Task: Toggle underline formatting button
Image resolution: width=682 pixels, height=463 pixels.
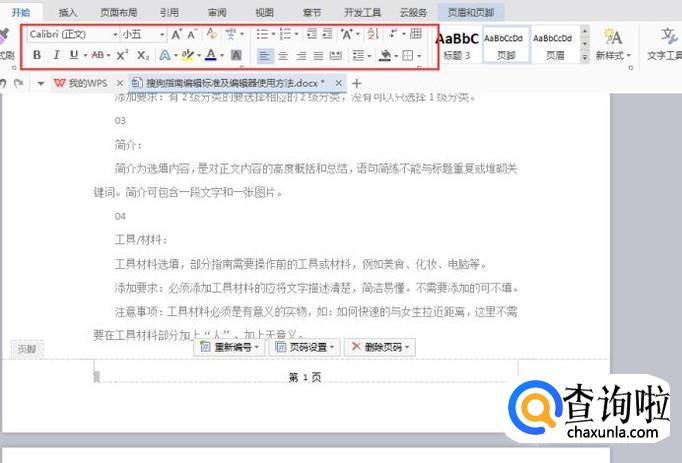Action: [74, 55]
